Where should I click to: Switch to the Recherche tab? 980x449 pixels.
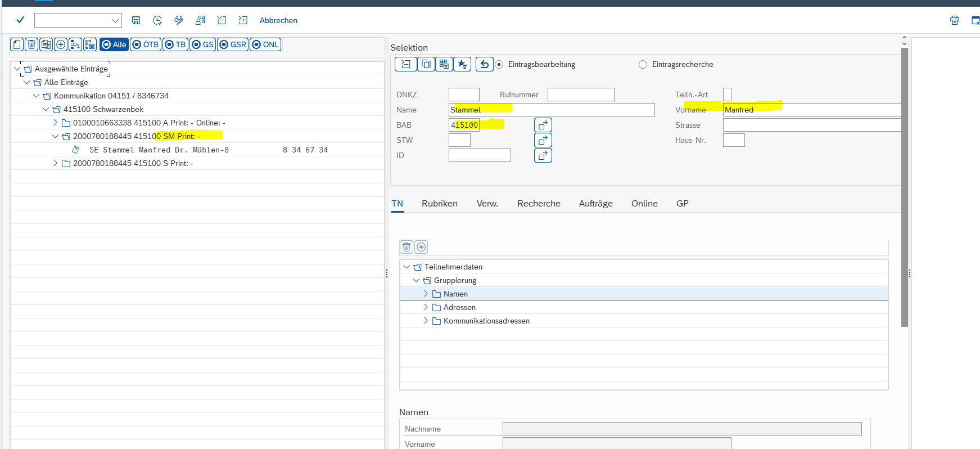[x=539, y=204]
